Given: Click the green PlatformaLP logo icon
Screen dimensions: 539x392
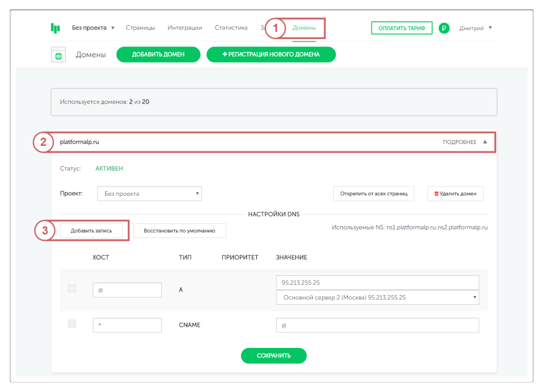Looking at the screenshot, I should (x=55, y=28).
